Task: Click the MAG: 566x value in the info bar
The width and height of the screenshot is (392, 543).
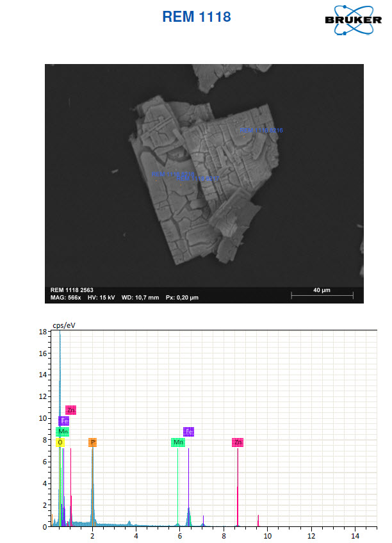Action: click(66, 298)
